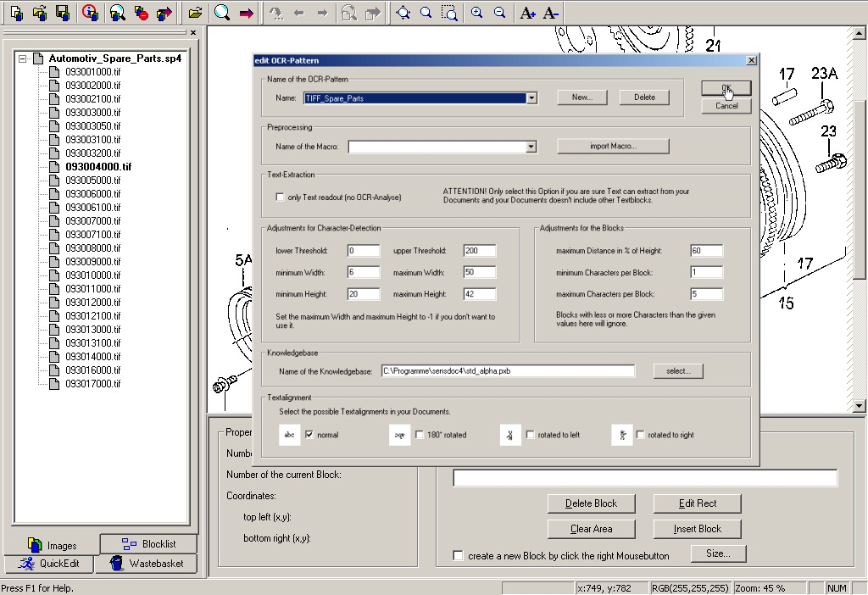868x595 pixels.
Task: Decrease font size with A- icon
Action: coord(550,13)
